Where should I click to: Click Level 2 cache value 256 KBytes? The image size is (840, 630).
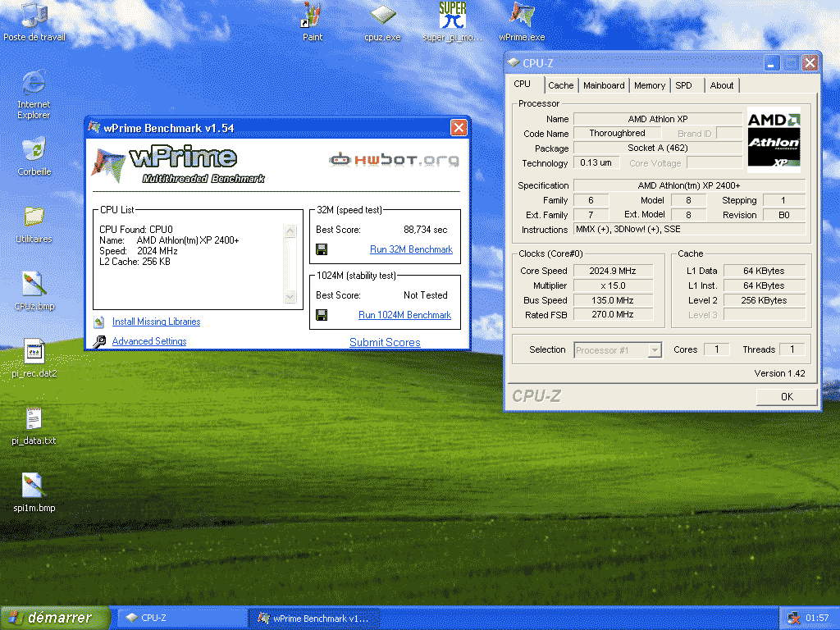coord(765,300)
